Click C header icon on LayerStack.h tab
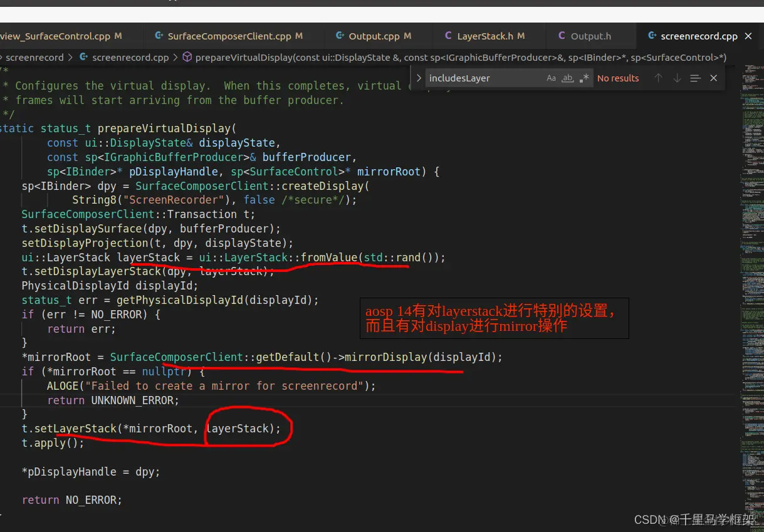 [448, 36]
